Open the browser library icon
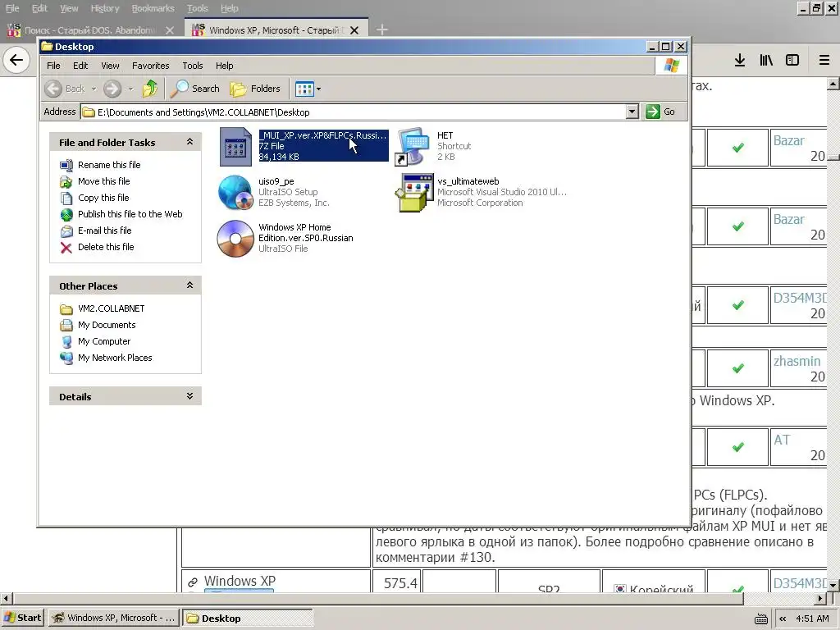840x630 pixels. click(766, 60)
